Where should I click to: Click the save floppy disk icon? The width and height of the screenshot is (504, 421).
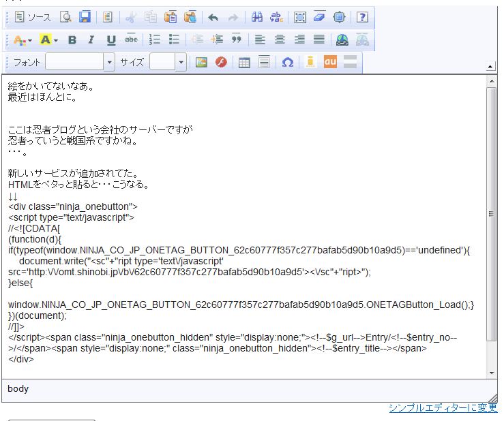pyautogui.click(x=85, y=17)
